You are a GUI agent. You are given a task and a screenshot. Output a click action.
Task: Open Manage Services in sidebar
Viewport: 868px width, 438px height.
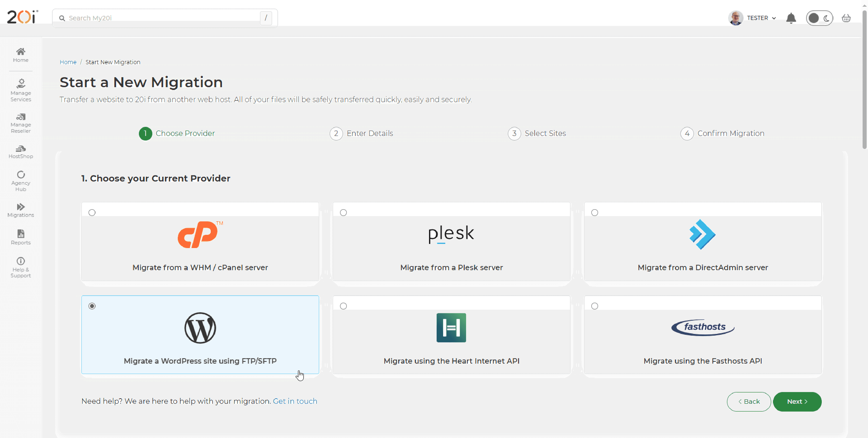pos(21,90)
